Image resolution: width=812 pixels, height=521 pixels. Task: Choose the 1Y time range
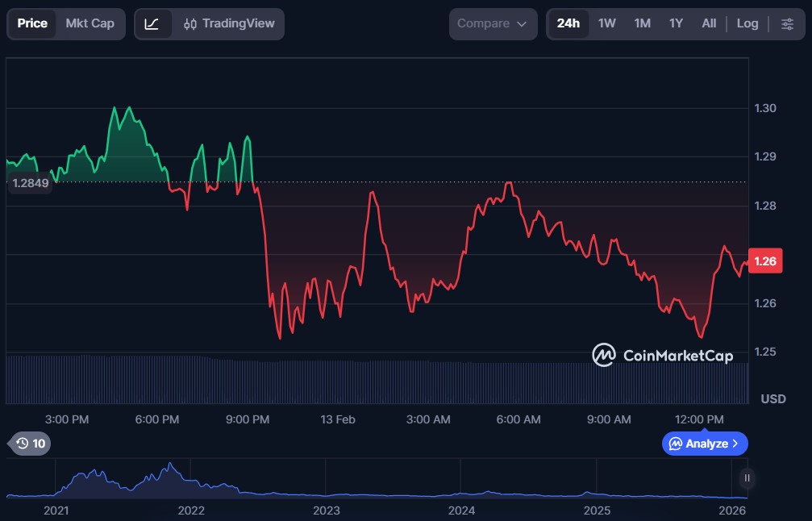[x=676, y=23]
